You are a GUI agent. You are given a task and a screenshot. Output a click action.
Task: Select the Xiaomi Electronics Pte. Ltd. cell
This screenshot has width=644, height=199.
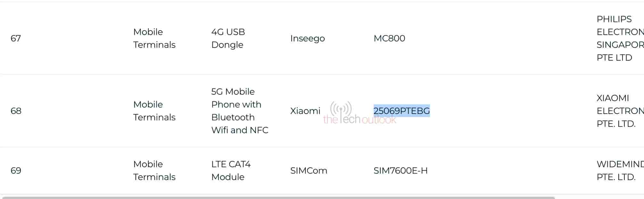[619, 111]
